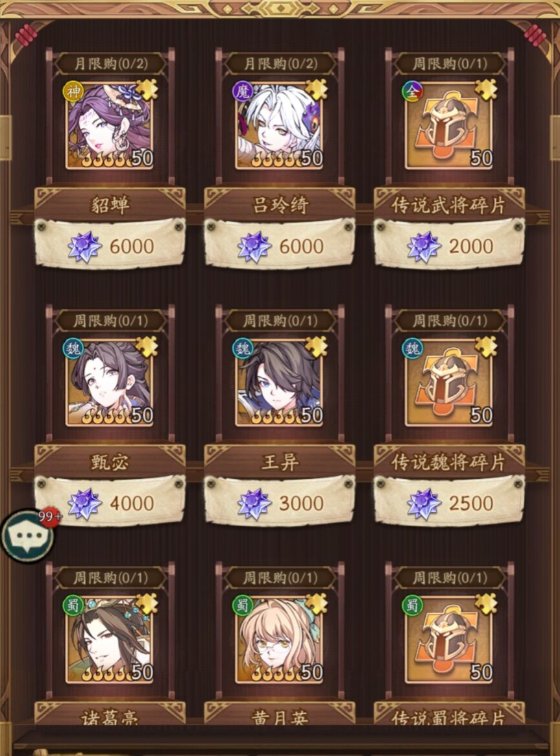The height and width of the screenshot is (756, 560).
Task: Click the 魔 faction badge on 吕玲绮
Action: [243, 91]
